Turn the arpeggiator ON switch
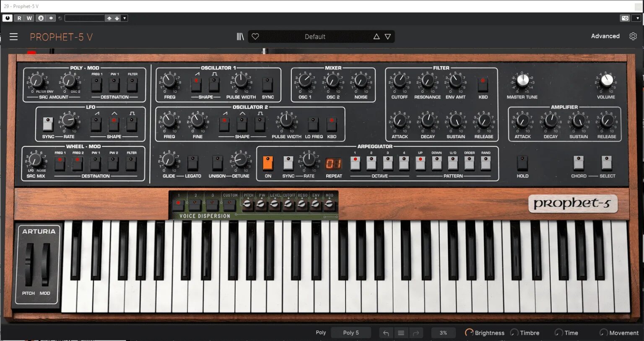Screen dimensions: 644x341 pos(268,163)
